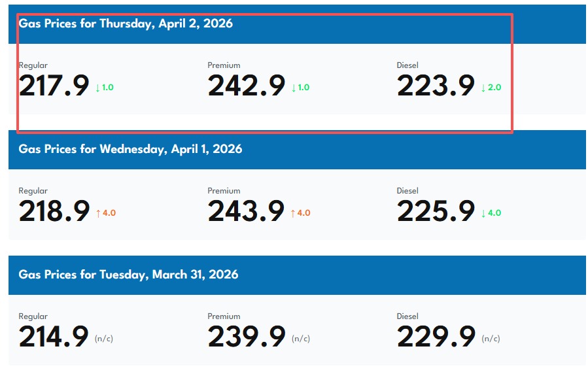Click the green down arrow beside 217.9
Image resolution: width=588 pixels, height=372 pixels.
click(98, 88)
